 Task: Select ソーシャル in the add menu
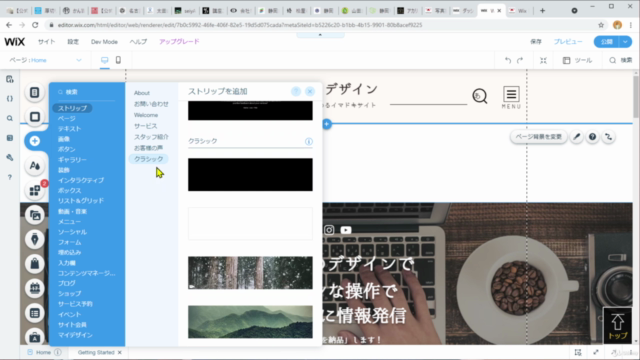[72, 232]
